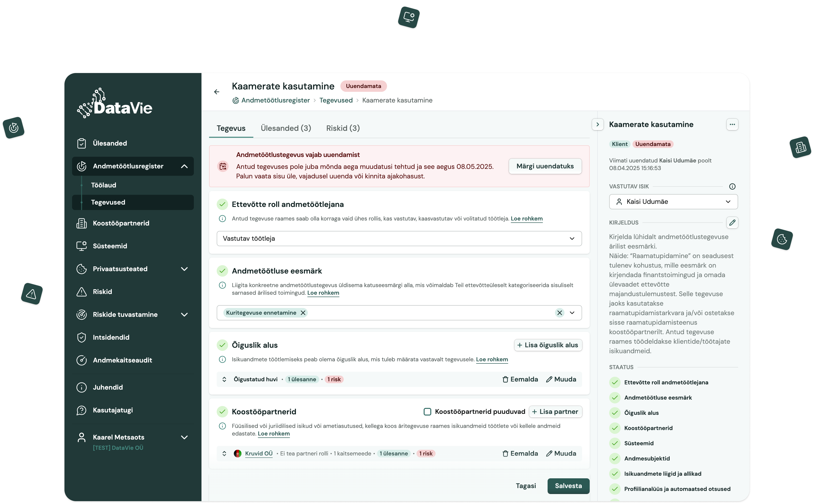Open the Vastutav töötleja dropdown
The height and width of the screenshot is (504, 814).
point(399,239)
